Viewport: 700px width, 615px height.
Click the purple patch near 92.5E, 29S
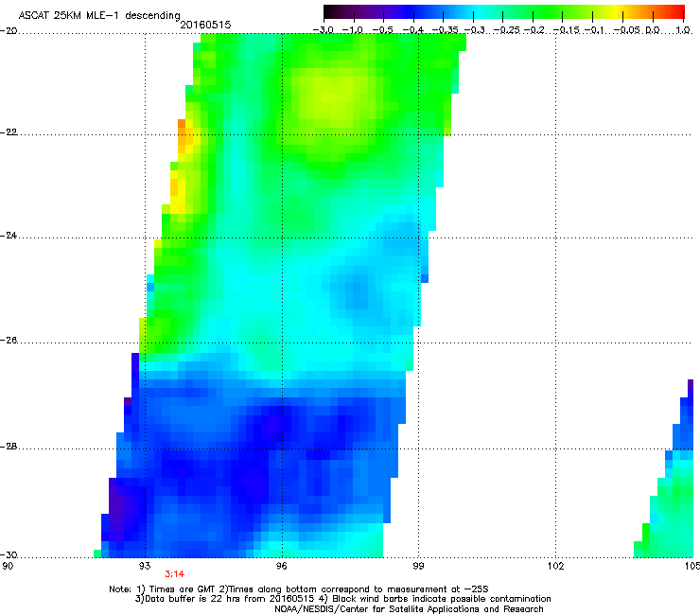click(x=119, y=507)
